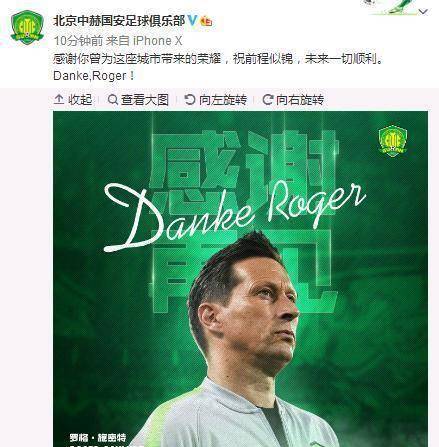The width and height of the screenshot is (439, 447).
Task: Click the club crest inside the poster
Action: pyautogui.click(x=393, y=141)
